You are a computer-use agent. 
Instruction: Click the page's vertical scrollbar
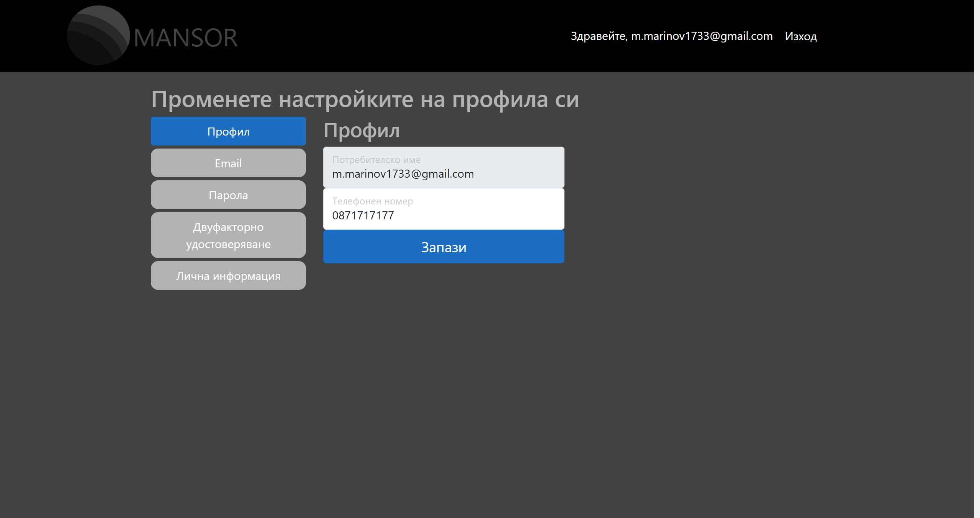point(977,259)
